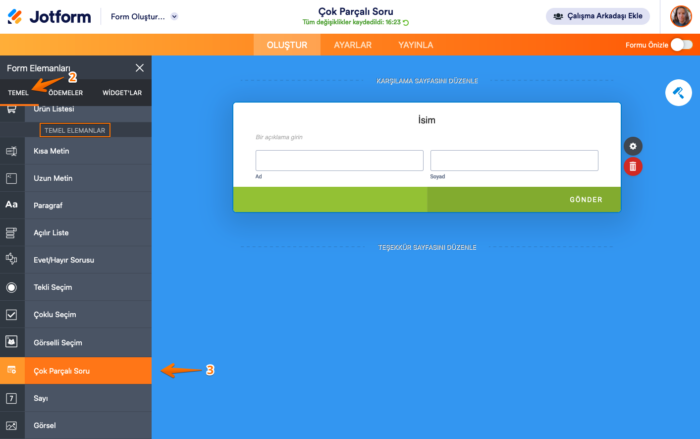
Task: Click the Ürün Listesi cart icon
Action: (x=12, y=109)
